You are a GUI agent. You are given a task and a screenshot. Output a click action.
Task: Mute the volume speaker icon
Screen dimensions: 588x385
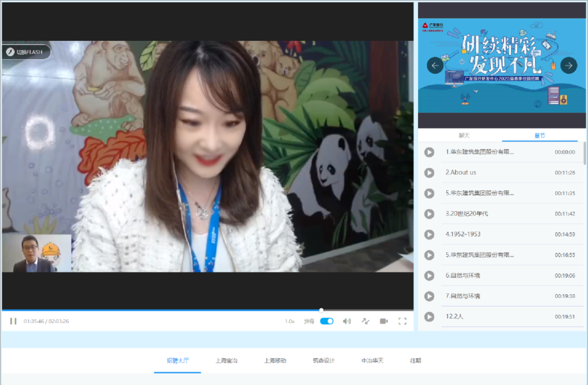click(347, 321)
